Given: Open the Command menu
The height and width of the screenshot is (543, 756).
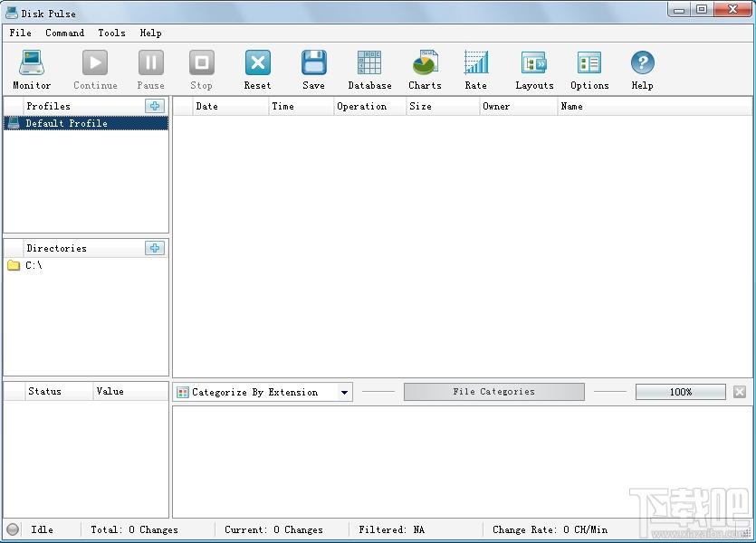Looking at the screenshot, I should pos(64,33).
